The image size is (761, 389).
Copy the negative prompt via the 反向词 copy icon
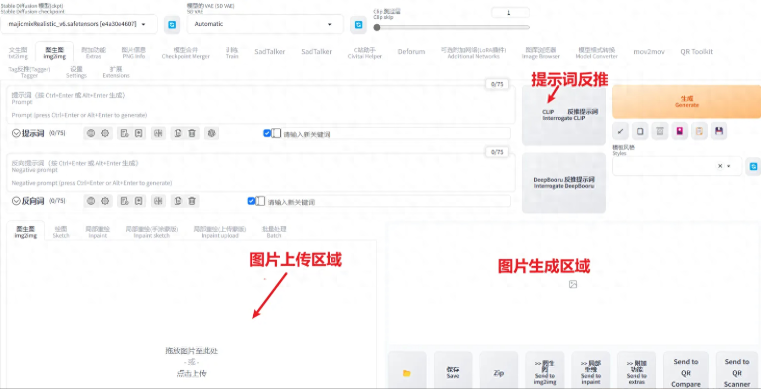coord(178,201)
